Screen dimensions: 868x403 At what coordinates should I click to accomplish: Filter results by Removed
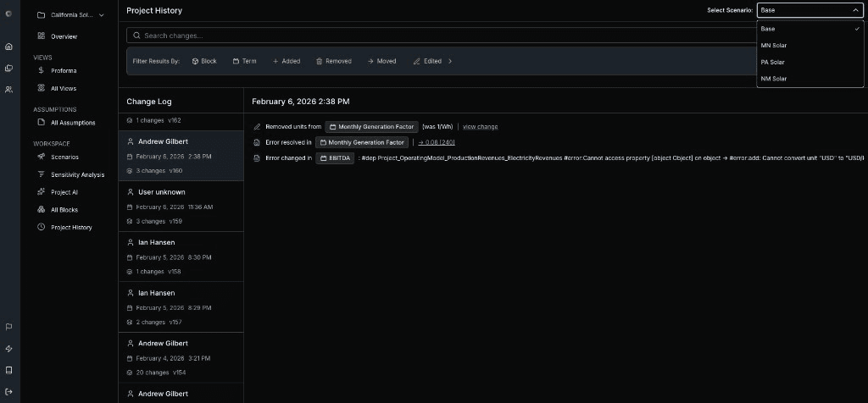click(334, 61)
